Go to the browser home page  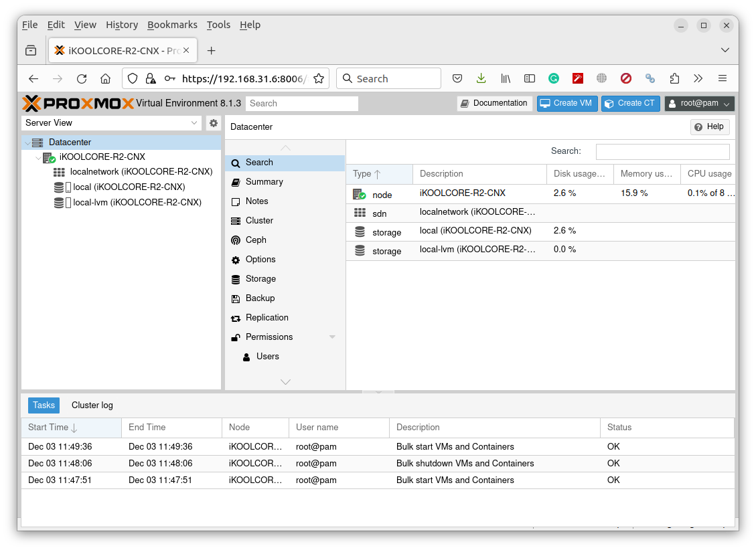(x=105, y=78)
